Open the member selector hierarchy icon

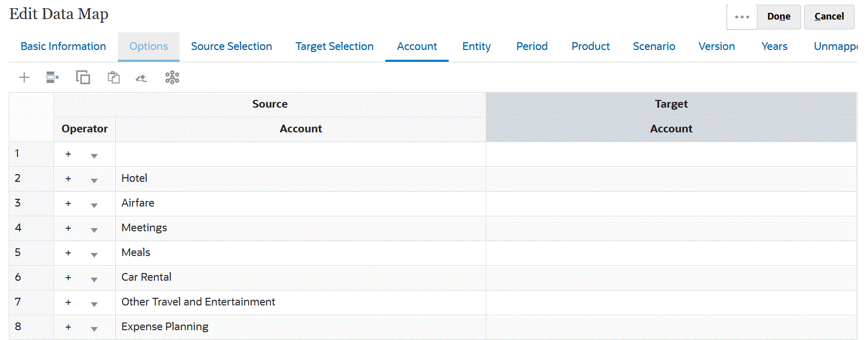172,78
